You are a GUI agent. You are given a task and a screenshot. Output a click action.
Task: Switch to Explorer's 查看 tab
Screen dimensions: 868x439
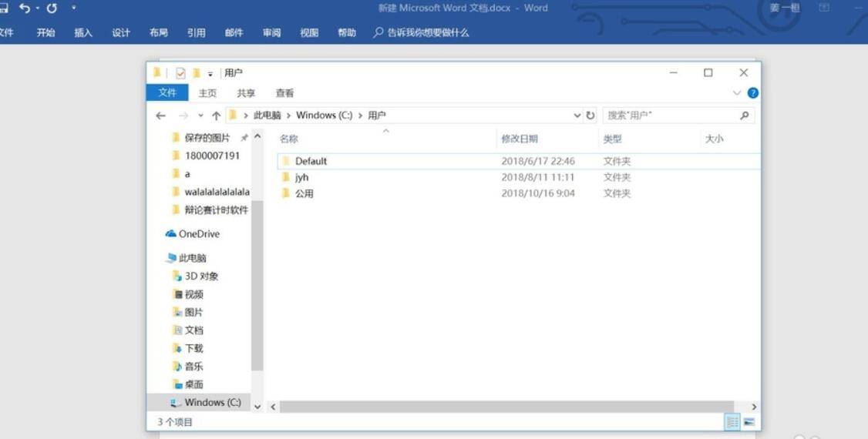tap(284, 93)
